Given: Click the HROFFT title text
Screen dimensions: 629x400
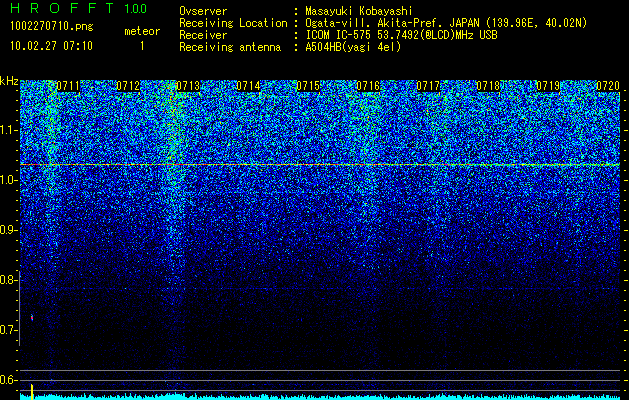Looking at the screenshot, I should (x=61, y=8).
